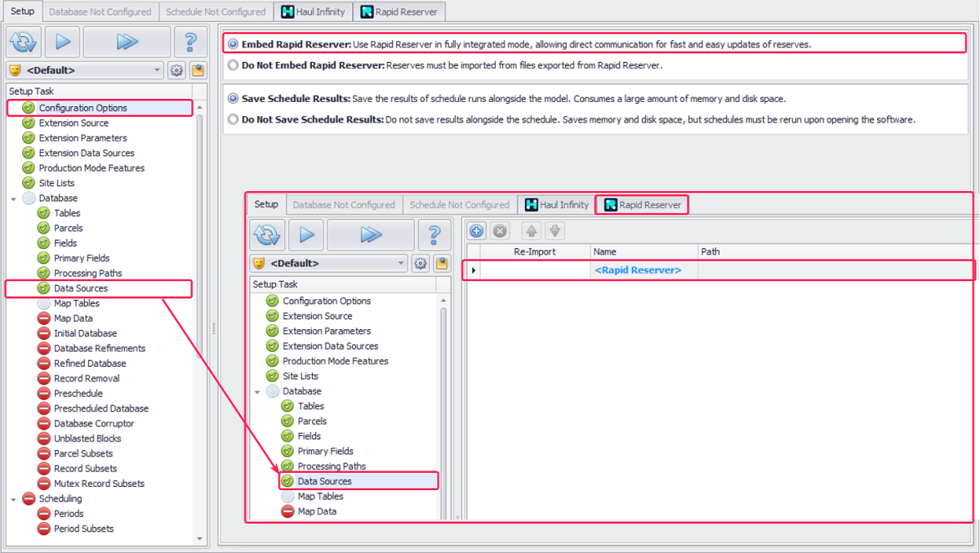Image resolution: width=980 pixels, height=553 pixels.
Task: Open Rapid Reserver tab in inset window
Action: tap(642, 205)
